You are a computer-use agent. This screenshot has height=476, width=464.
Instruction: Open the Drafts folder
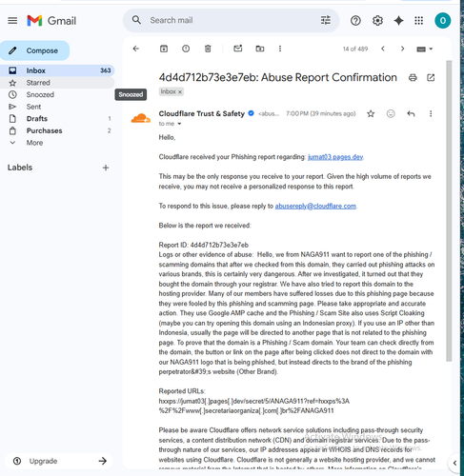tap(57, 119)
